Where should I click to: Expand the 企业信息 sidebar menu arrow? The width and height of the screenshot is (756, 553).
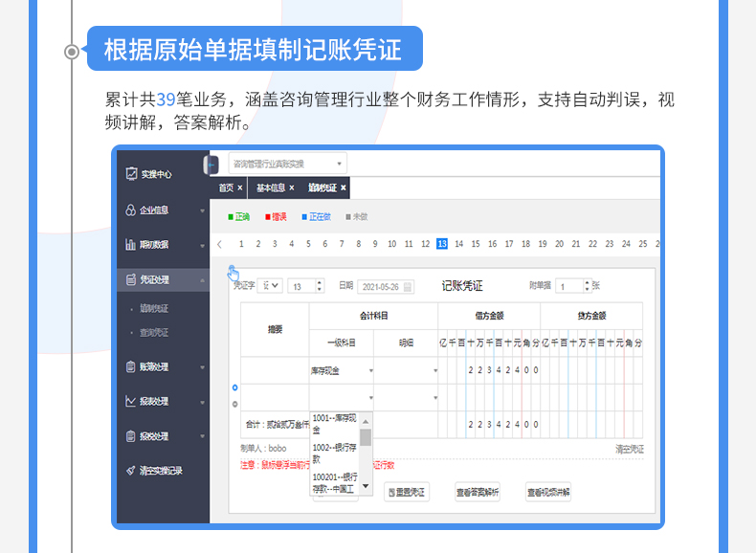[202, 210]
